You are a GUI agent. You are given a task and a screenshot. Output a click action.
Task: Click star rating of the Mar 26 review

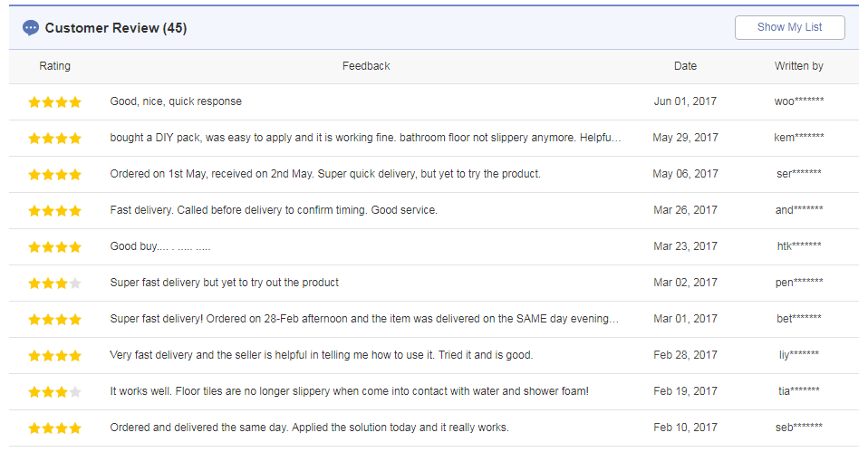[54, 211]
